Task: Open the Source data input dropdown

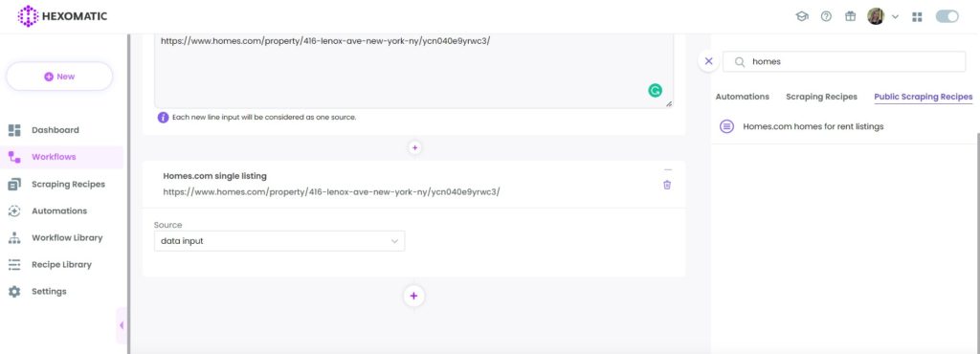Action: tap(279, 241)
